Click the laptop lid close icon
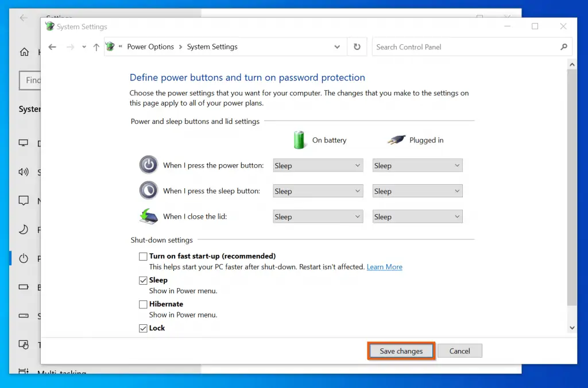The width and height of the screenshot is (588, 388). (148, 216)
